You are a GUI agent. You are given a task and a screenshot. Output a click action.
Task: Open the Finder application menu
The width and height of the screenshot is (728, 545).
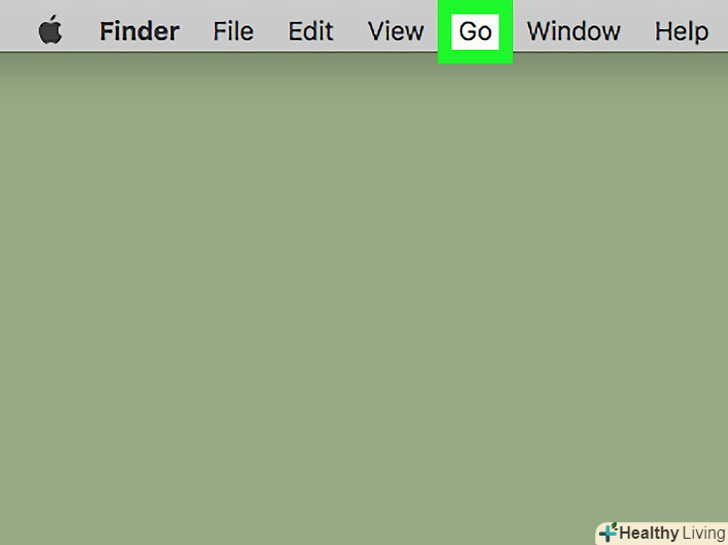click(139, 32)
